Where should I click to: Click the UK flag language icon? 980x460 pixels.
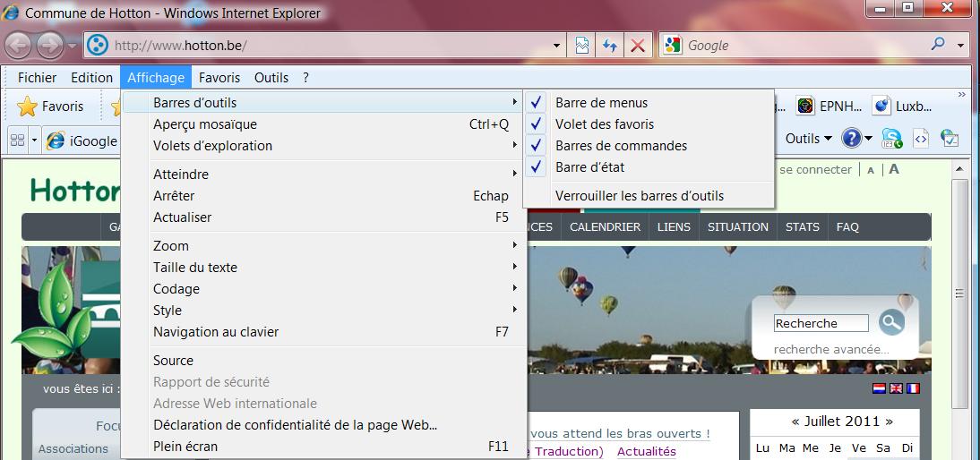point(896,388)
